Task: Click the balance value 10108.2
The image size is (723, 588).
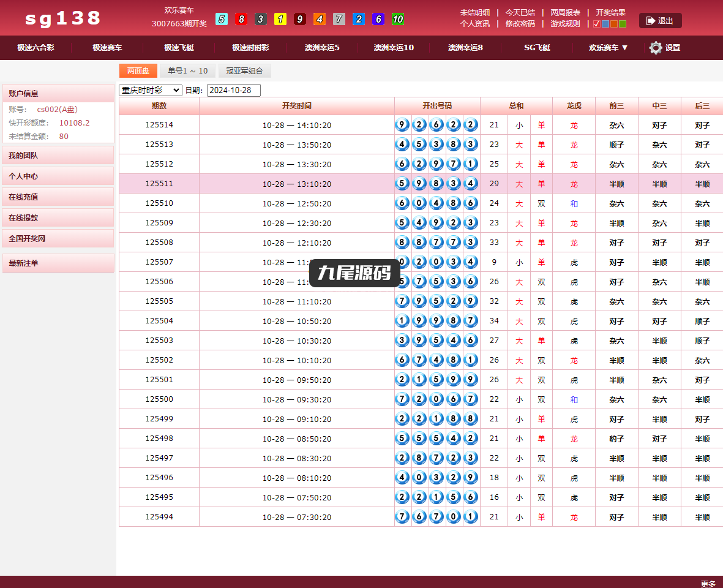Action: point(74,123)
